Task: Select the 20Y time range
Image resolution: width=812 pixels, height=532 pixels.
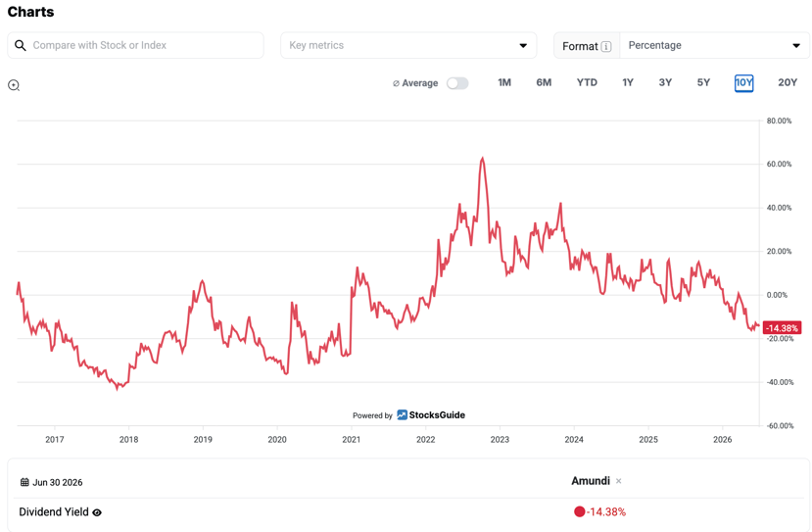Action: 788,83
